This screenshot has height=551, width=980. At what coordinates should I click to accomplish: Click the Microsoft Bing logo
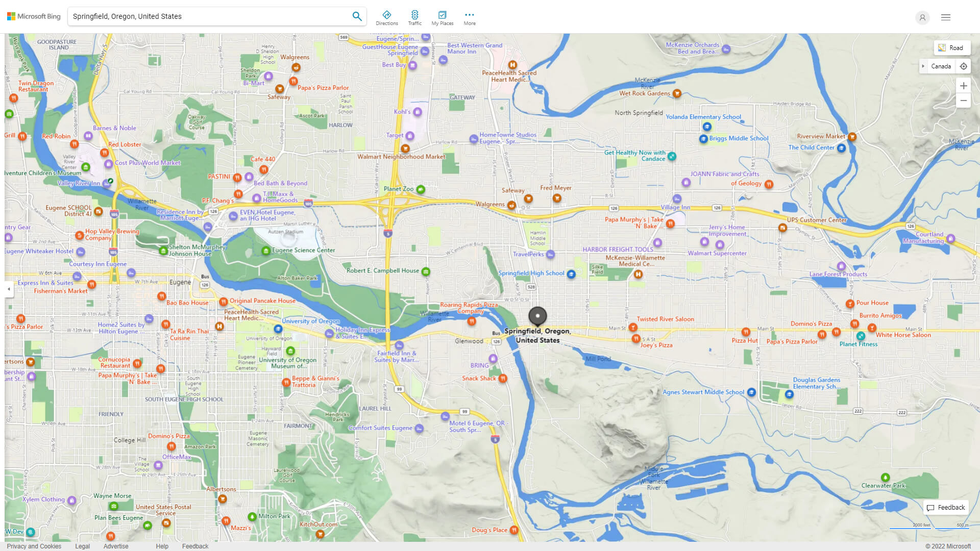pyautogui.click(x=33, y=16)
